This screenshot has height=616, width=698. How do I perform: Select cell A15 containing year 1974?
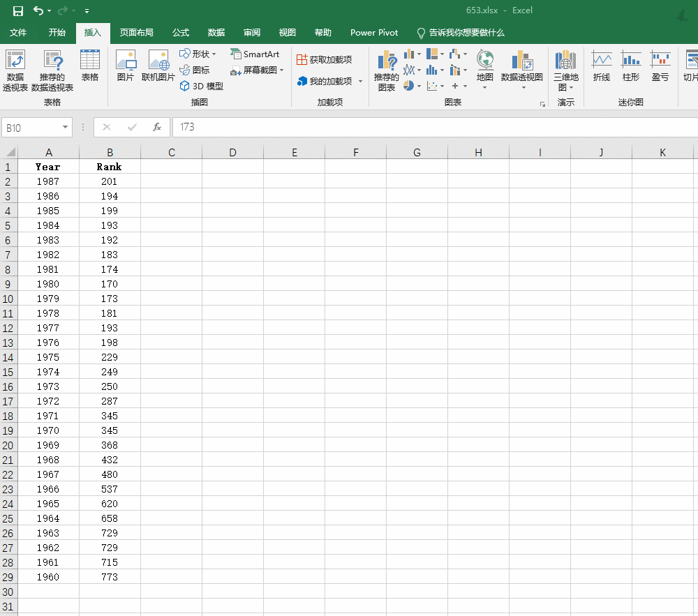[x=48, y=372]
